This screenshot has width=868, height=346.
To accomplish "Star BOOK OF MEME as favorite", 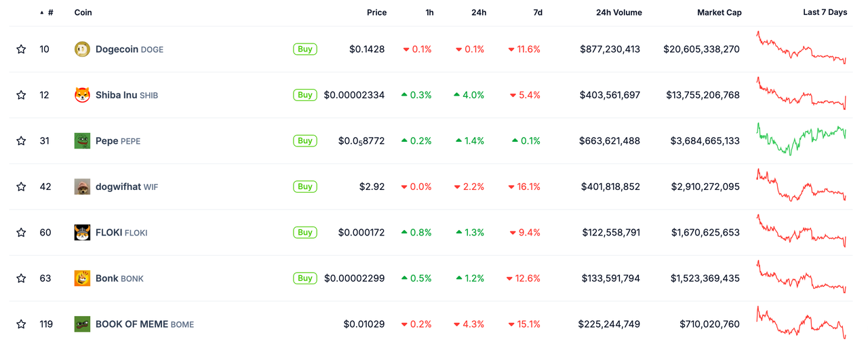I will coord(21,324).
